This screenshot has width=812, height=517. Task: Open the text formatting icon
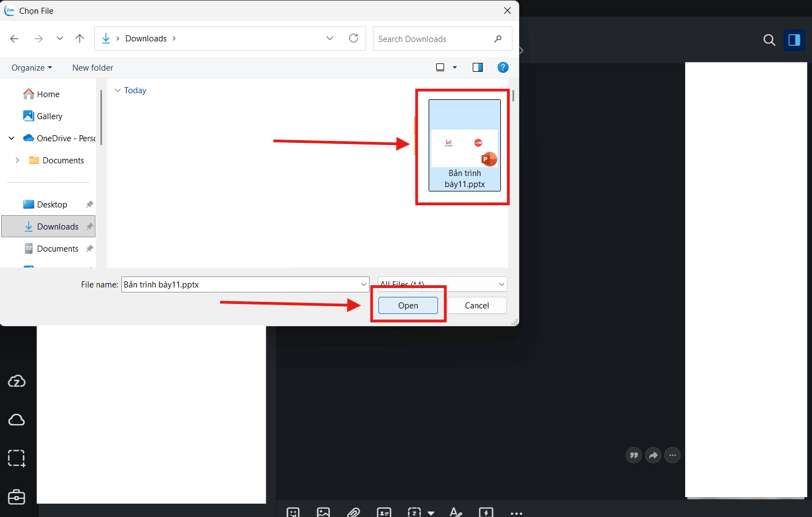(456, 511)
